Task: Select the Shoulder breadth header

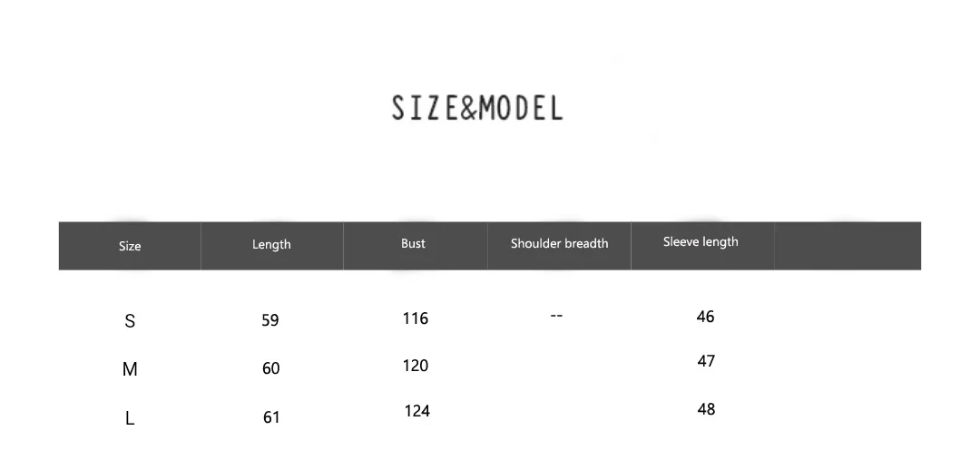Action: point(559,243)
